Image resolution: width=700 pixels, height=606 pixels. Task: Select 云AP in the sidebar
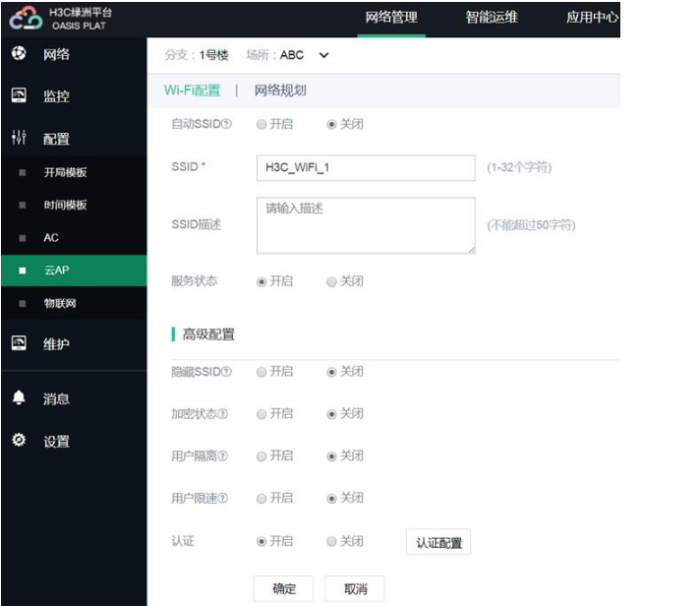(74, 271)
